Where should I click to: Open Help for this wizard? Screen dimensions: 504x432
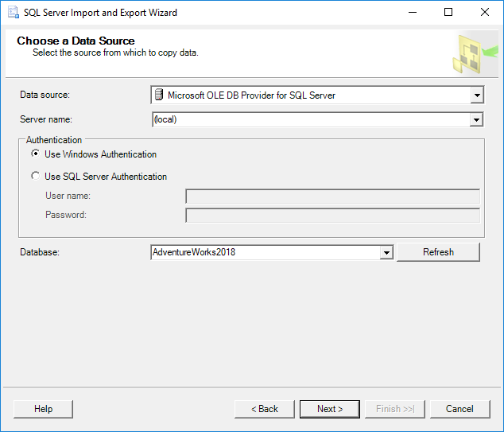44,409
